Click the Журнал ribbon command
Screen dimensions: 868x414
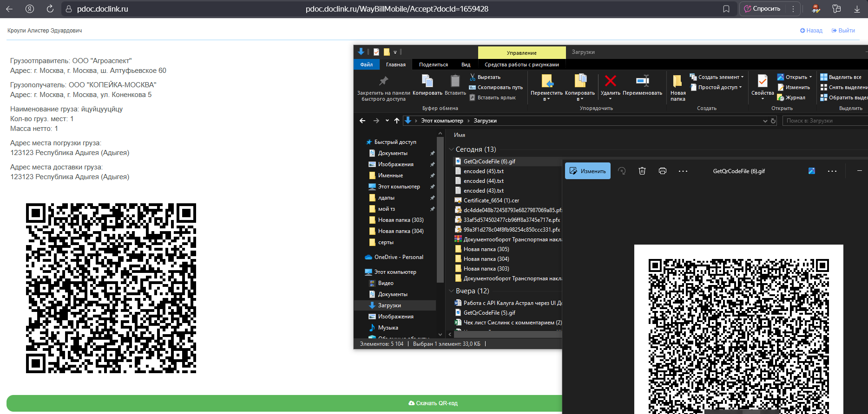pyautogui.click(x=791, y=97)
